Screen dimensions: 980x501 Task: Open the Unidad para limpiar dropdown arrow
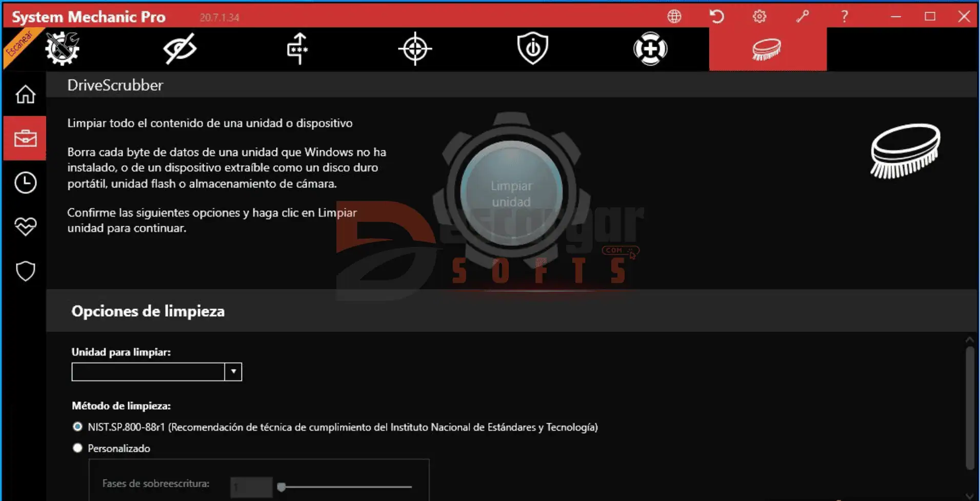pos(233,372)
